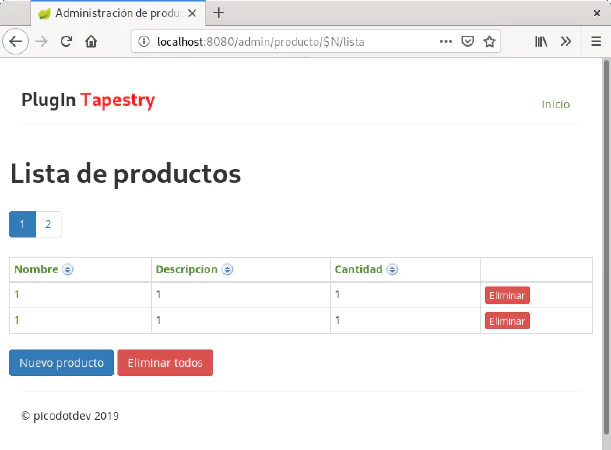This screenshot has height=450, width=611.
Task: Show site information icon in address bar
Action: (144, 42)
